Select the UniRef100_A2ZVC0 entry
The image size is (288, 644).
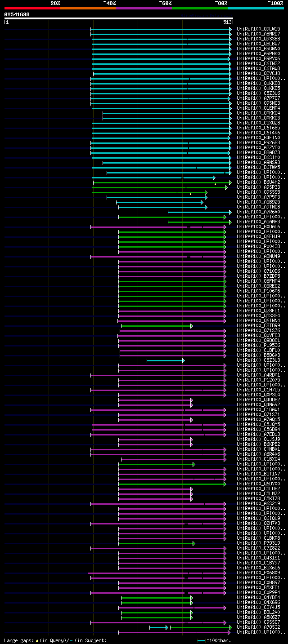tap(258, 147)
